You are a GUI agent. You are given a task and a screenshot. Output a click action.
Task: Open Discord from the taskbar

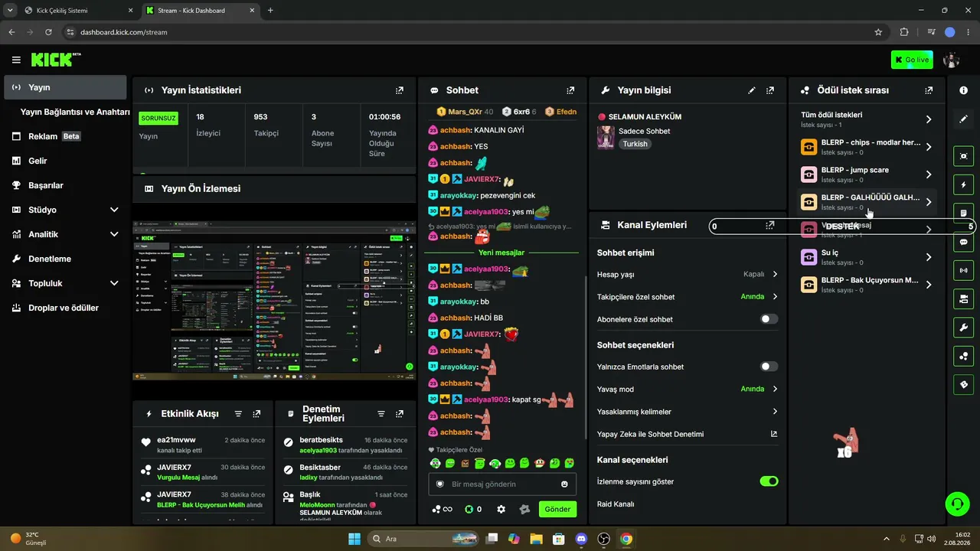(x=581, y=539)
